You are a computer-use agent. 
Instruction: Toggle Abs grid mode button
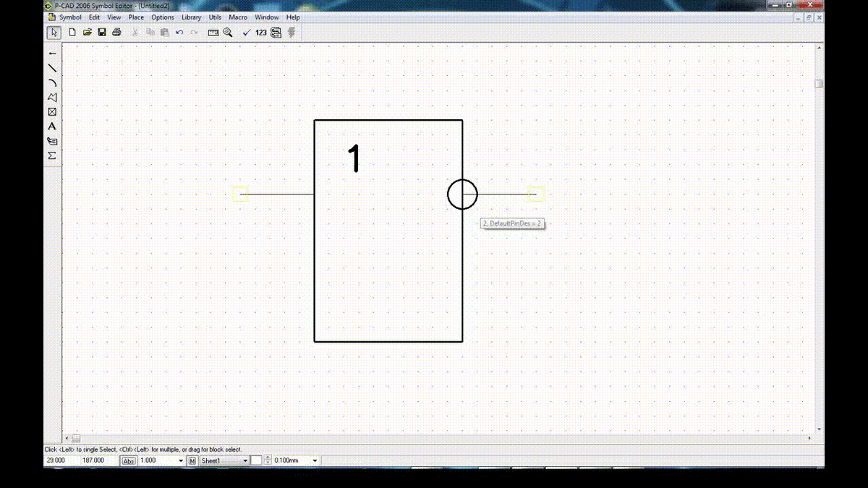(128, 461)
